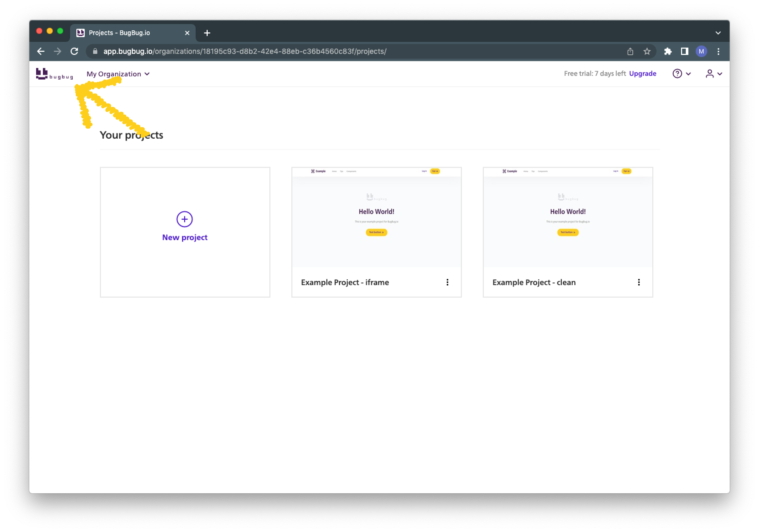This screenshot has height=532, width=759.
Task: Close the Projects - BugBug.io tab
Action: (x=187, y=33)
